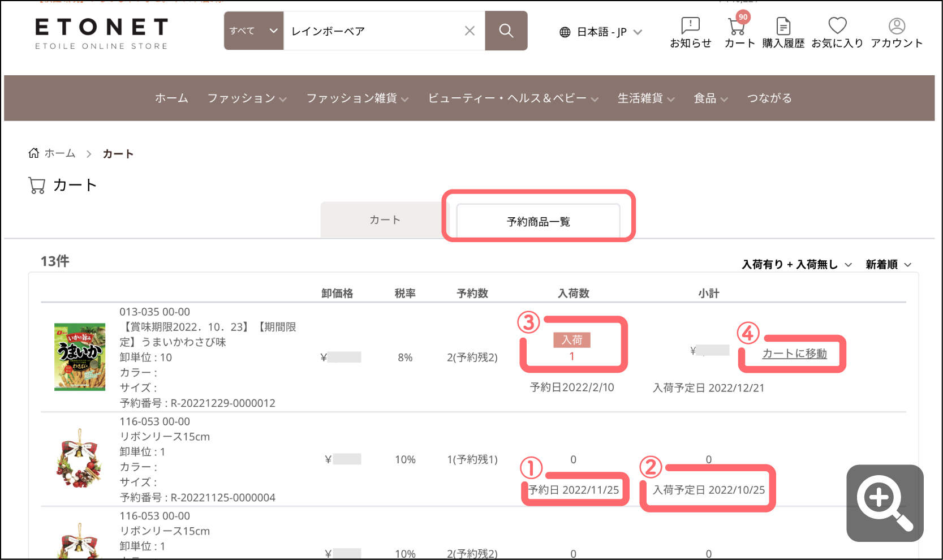Click the 8% tax rate cell
This screenshot has height=560, width=943.
[x=405, y=357]
